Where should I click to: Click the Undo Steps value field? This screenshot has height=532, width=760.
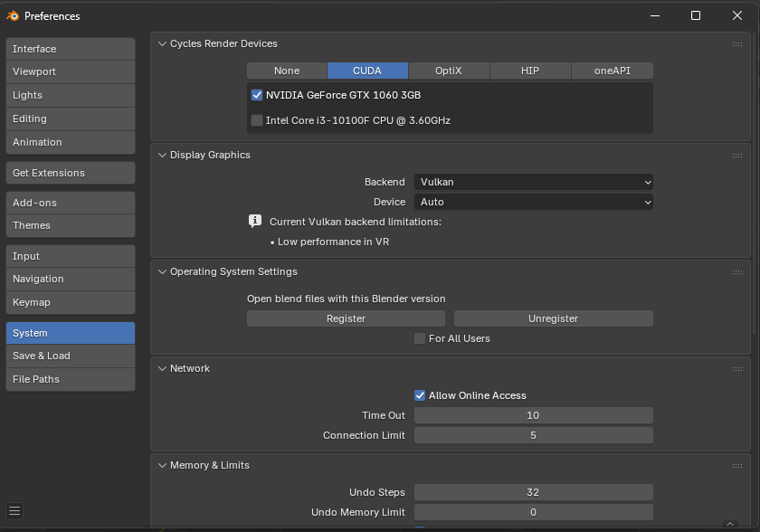[x=534, y=492]
